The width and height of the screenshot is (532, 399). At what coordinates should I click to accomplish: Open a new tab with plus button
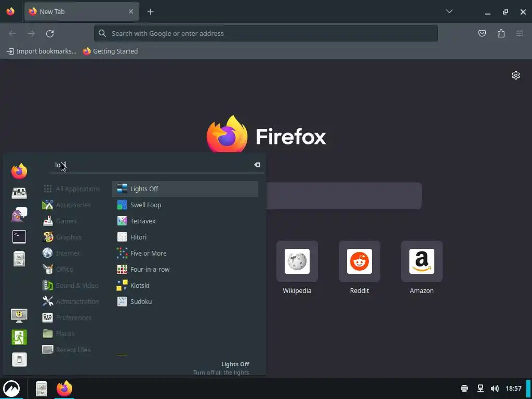(x=150, y=12)
